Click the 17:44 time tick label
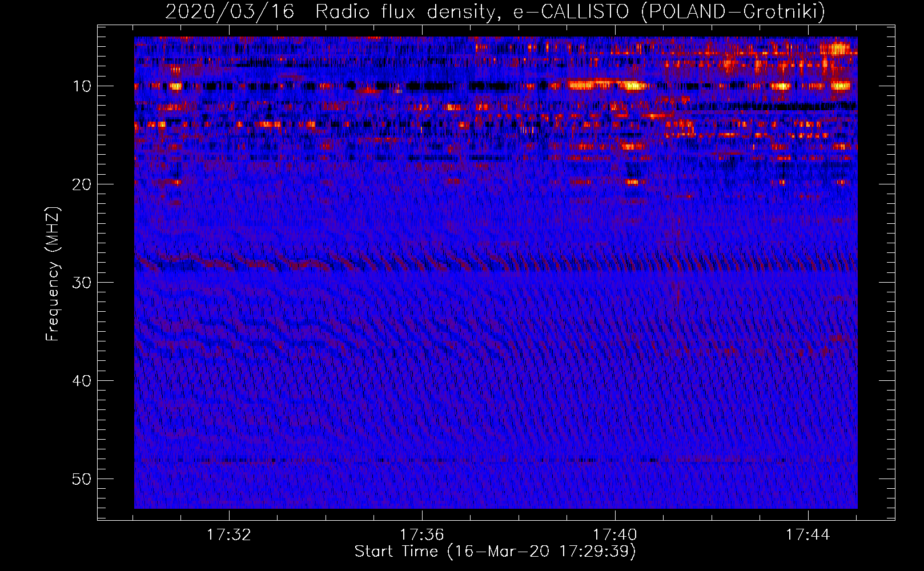The image size is (924, 571). 808,535
